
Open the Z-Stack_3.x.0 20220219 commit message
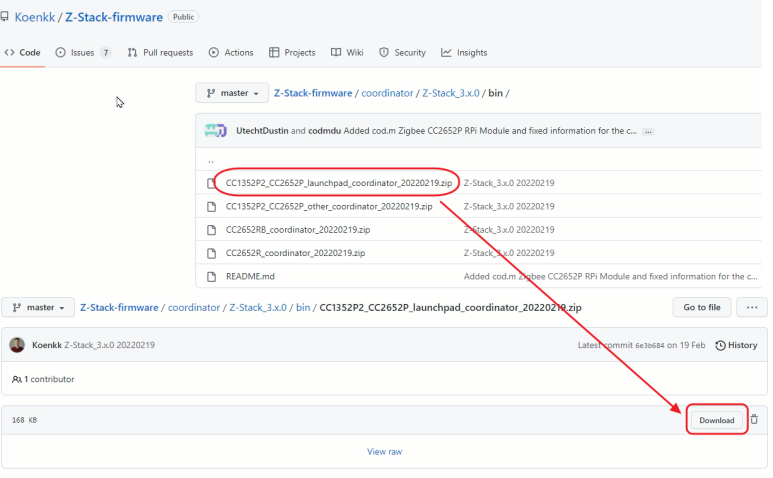(x=109, y=345)
